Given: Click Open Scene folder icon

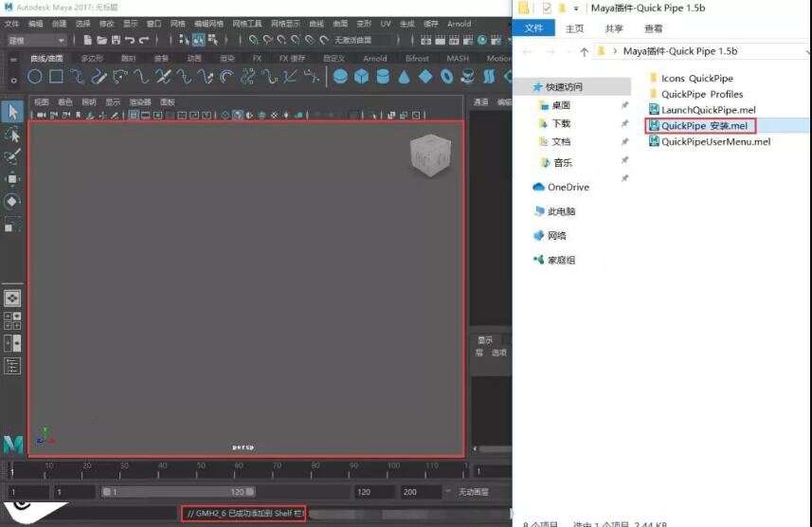Looking at the screenshot, I should [101, 40].
